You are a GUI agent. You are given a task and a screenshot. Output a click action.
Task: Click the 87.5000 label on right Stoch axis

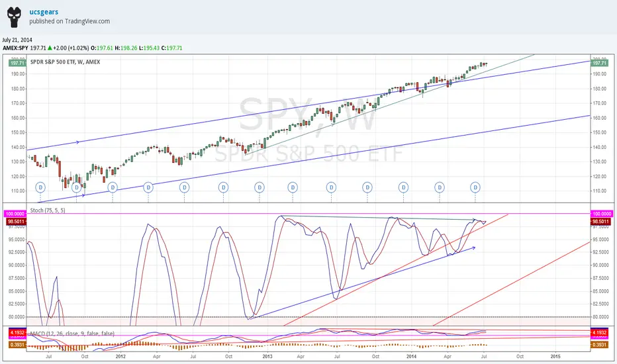602,278
